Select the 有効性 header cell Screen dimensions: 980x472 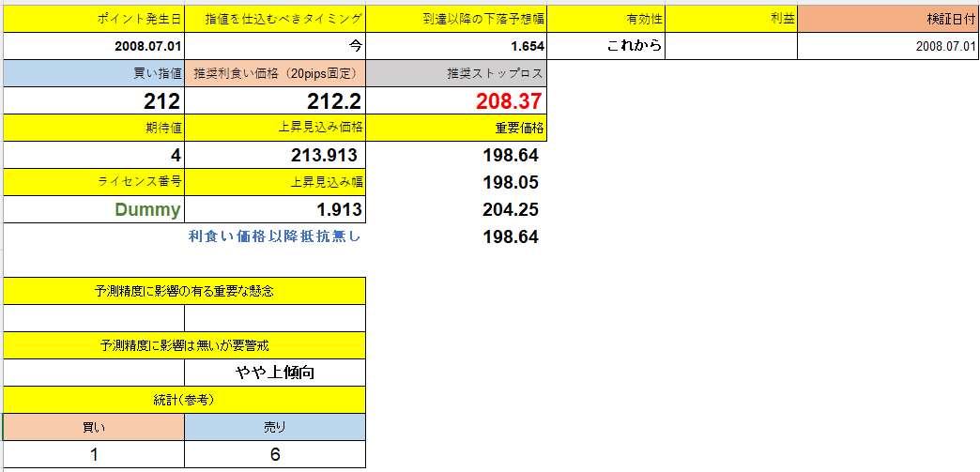pos(605,19)
